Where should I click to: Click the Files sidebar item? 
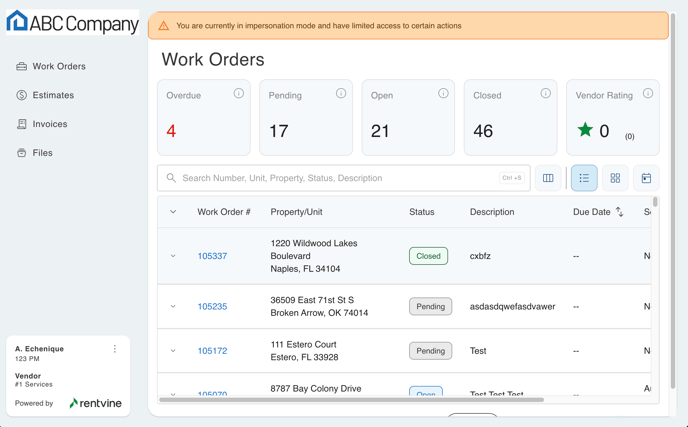click(42, 153)
